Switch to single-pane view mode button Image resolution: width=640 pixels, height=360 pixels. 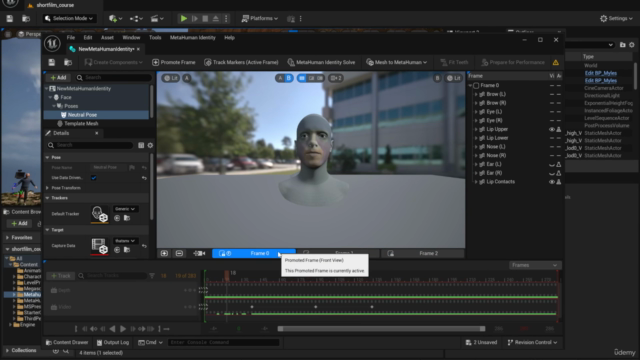(x=302, y=78)
